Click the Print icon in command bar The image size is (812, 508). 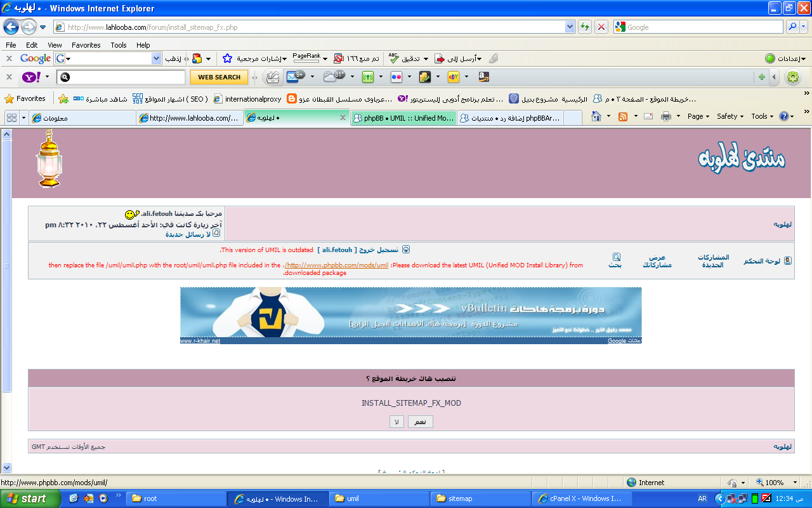(x=665, y=117)
